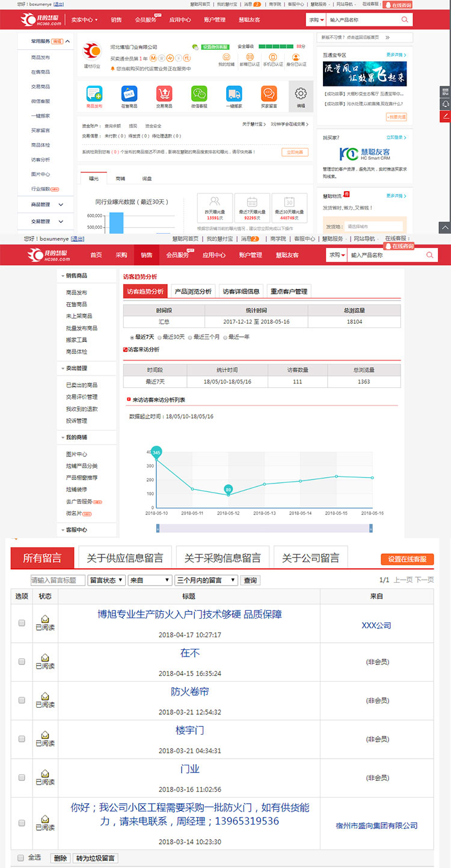The width and height of the screenshot is (451, 868).
Task: Click the blue 商品发布 shortcut icon
Action: [94, 94]
